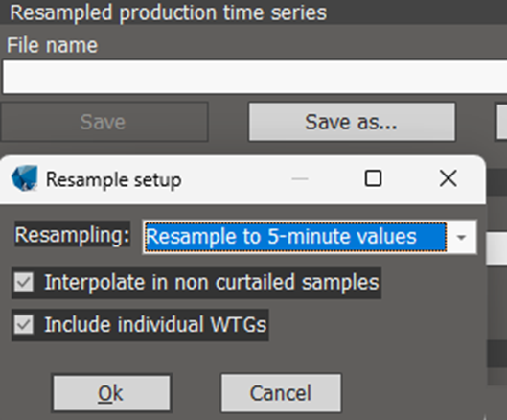Click the 'Resampled production time series' header

click(x=168, y=12)
